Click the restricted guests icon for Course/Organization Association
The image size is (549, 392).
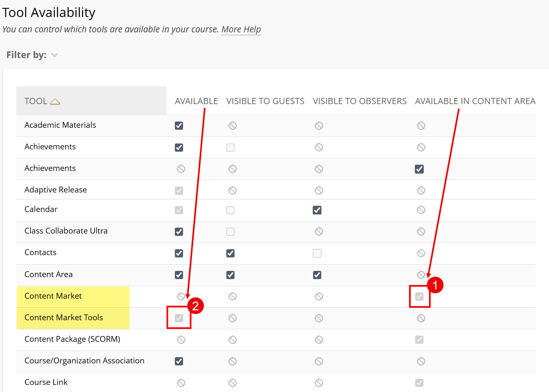(232, 361)
